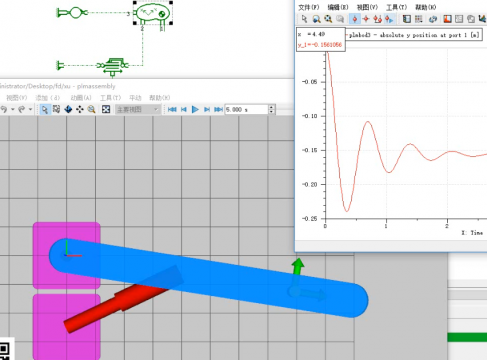The image size is (487, 360).
Task: Select the blue rotate-view 3D icon
Action: point(68,109)
